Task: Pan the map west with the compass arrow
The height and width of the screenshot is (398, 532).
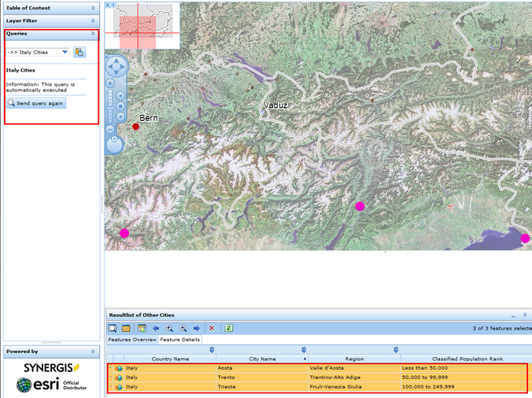Action: point(111,67)
